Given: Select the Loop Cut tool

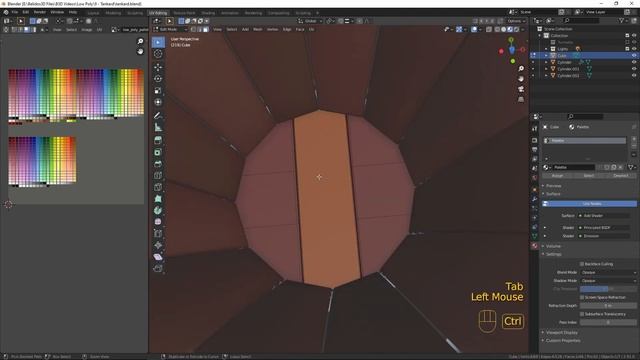Looking at the screenshot, I should pos(158,176).
